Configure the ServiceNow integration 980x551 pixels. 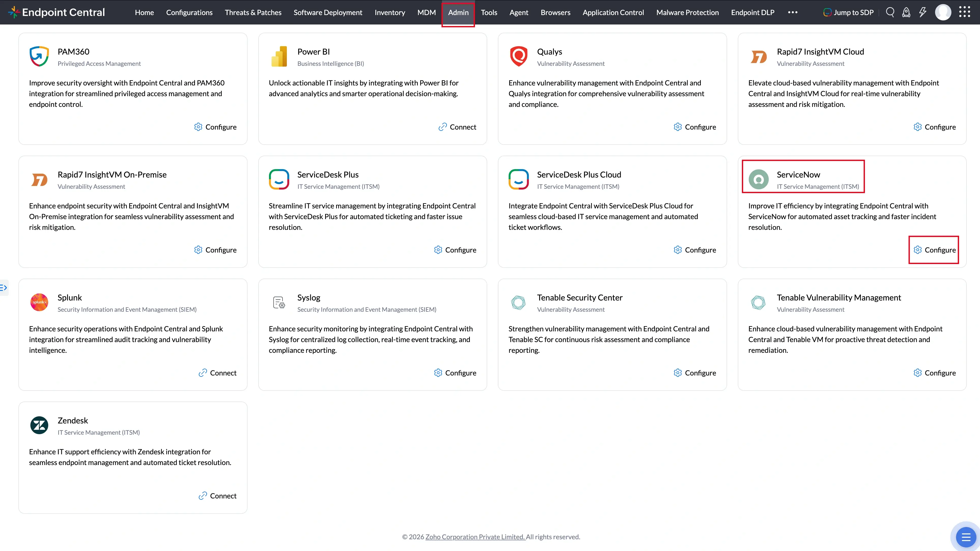pyautogui.click(x=934, y=250)
